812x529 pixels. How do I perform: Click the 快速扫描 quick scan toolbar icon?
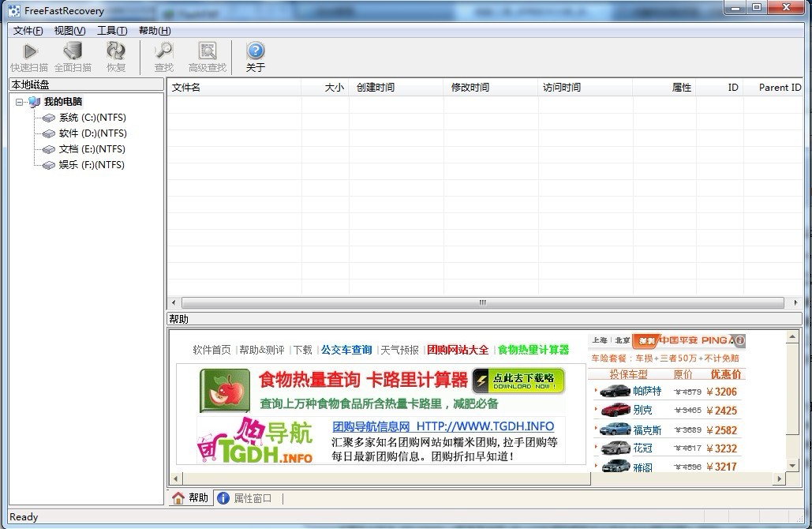click(29, 52)
